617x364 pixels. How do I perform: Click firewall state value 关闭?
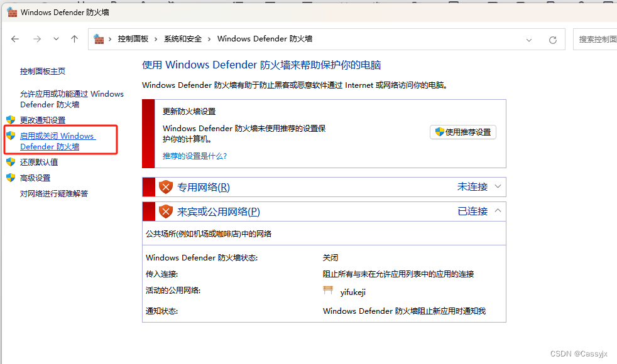click(x=330, y=258)
